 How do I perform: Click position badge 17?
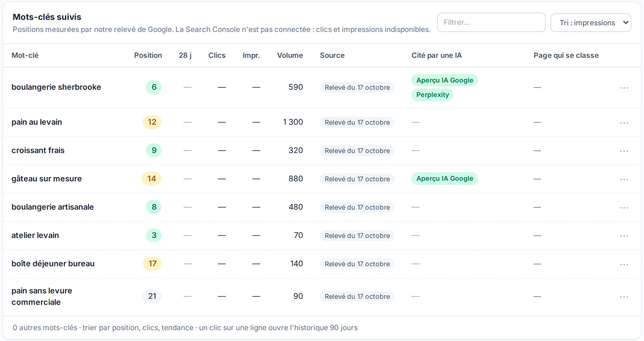click(152, 264)
